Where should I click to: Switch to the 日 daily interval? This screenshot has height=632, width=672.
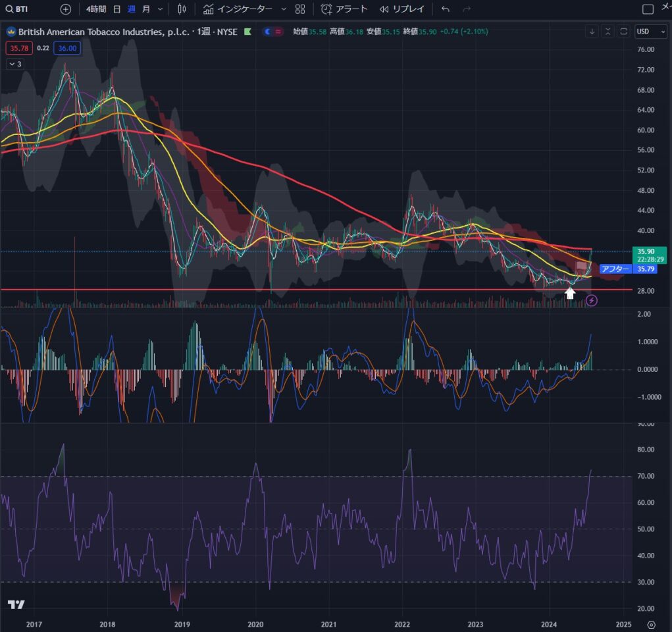tap(116, 9)
